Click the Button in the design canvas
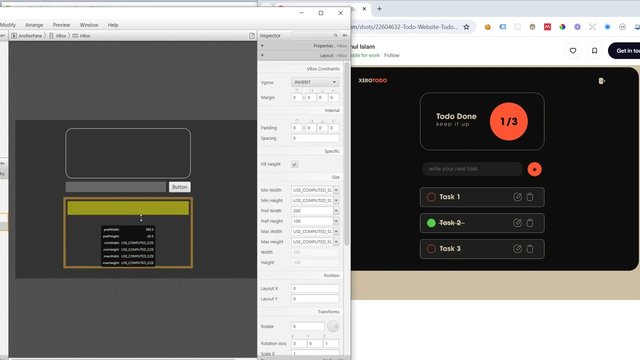640x360 pixels. pos(180,187)
